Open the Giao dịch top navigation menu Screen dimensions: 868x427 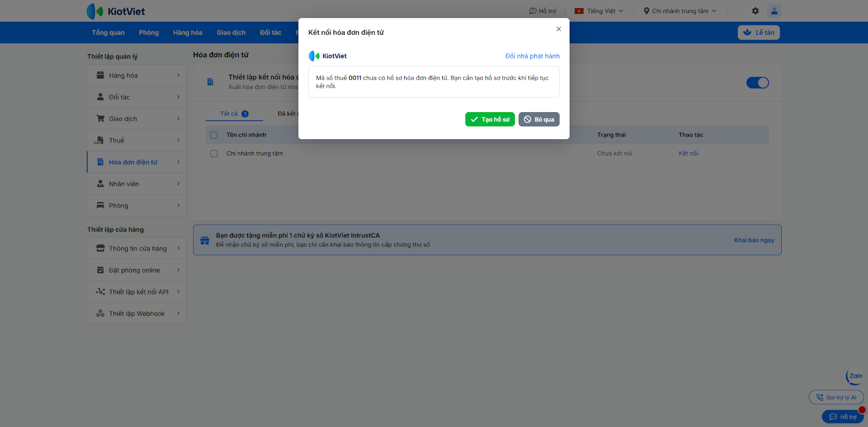pos(231,33)
